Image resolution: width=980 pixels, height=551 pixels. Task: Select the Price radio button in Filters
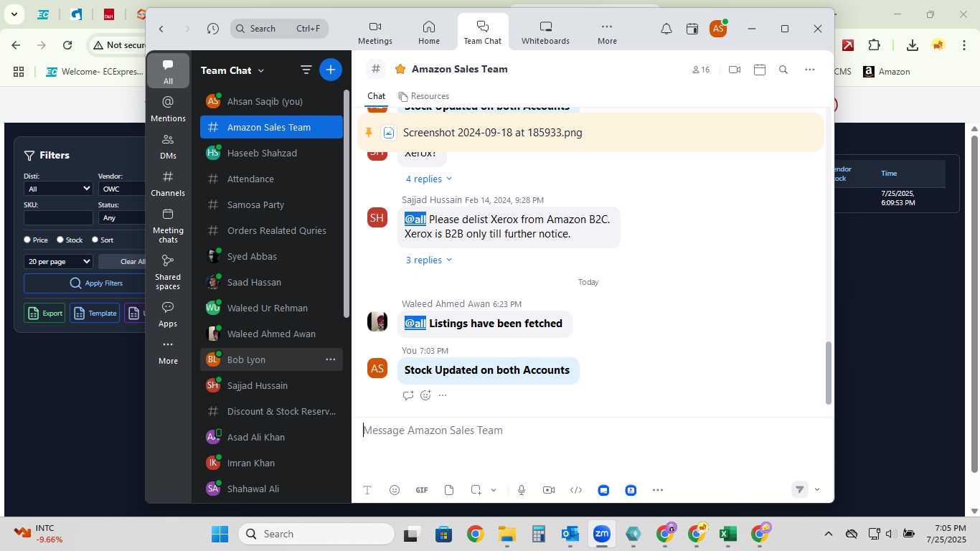click(x=27, y=240)
